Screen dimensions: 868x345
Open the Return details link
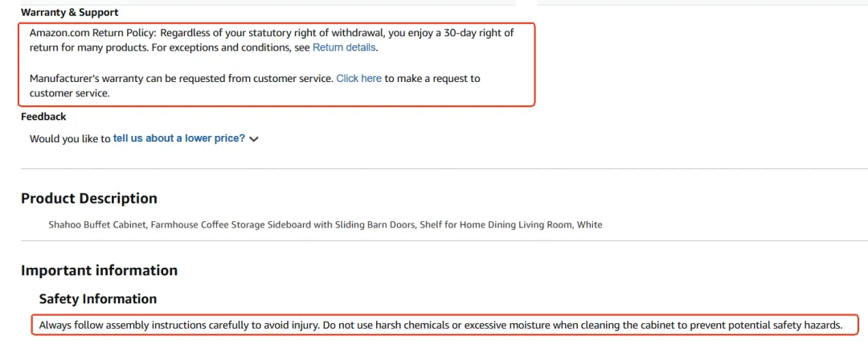[x=344, y=48]
